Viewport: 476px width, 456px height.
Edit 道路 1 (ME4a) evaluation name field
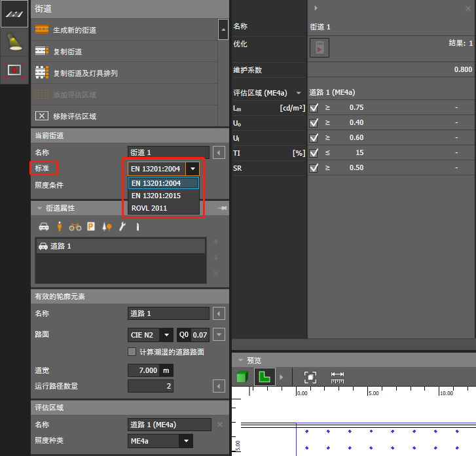[170, 425]
